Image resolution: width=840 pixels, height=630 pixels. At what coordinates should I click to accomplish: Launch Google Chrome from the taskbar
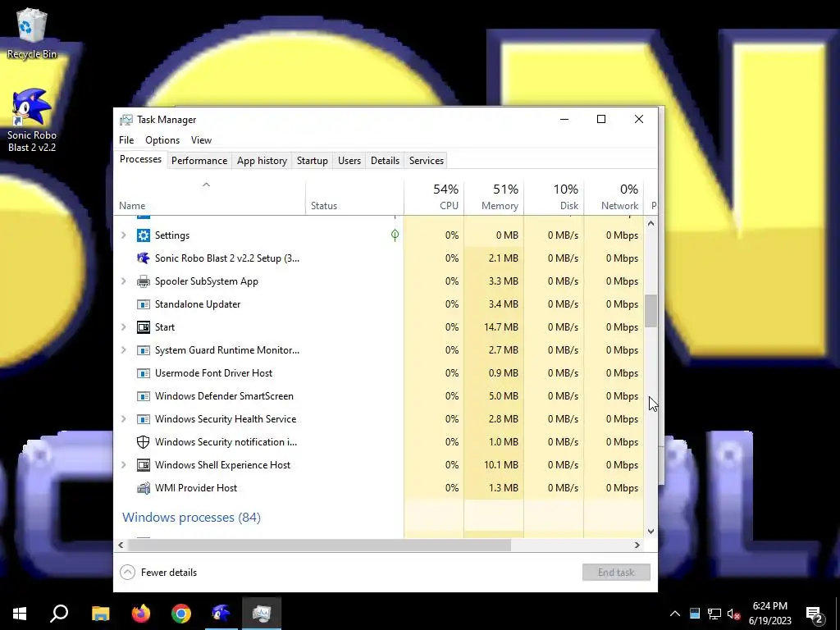(x=181, y=614)
